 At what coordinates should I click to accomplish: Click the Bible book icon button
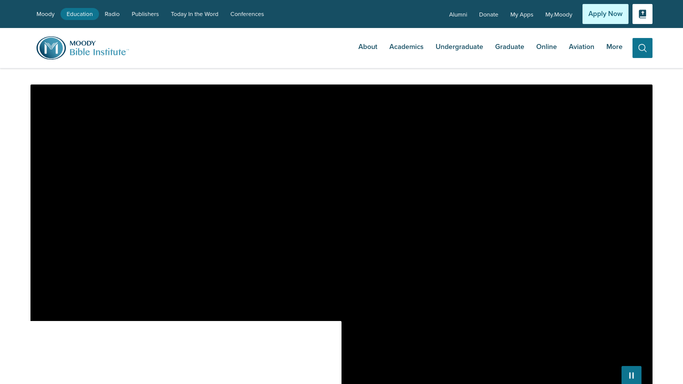642,14
